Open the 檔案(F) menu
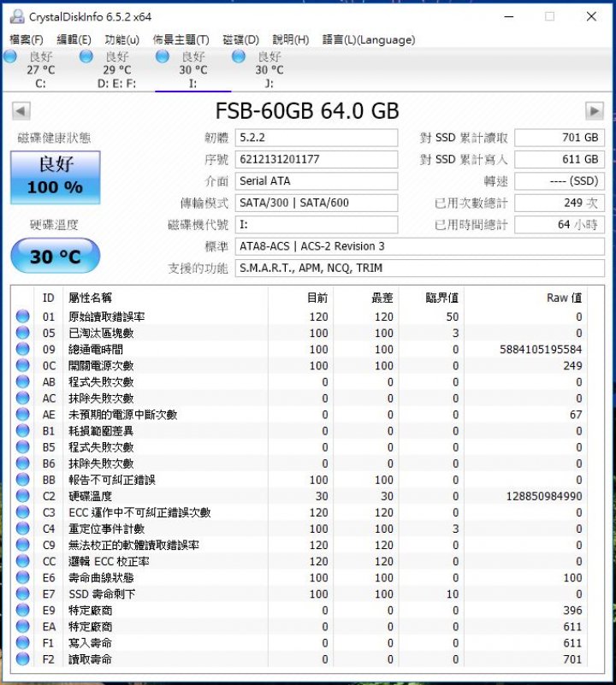The width and height of the screenshot is (616, 685). click(x=27, y=39)
